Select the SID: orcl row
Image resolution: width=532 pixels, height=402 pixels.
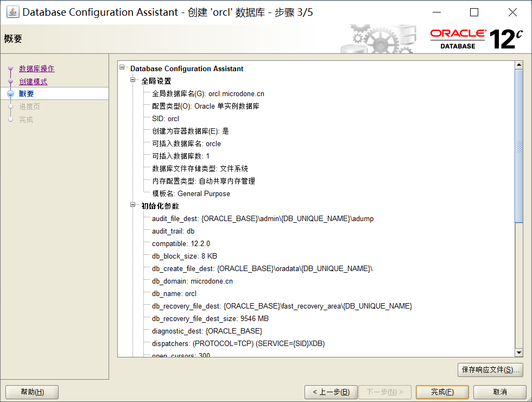tap(166, 119)
